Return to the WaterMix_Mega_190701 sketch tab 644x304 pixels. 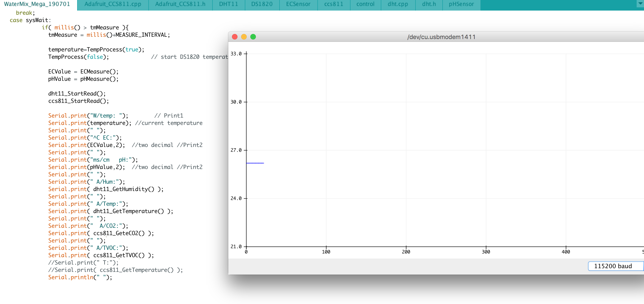coord(37,4)
